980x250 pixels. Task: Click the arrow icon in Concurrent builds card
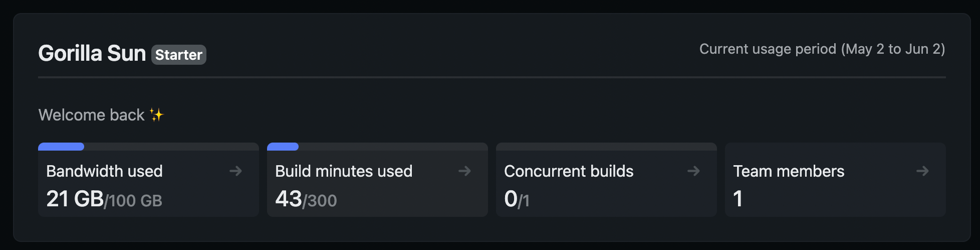693,171
